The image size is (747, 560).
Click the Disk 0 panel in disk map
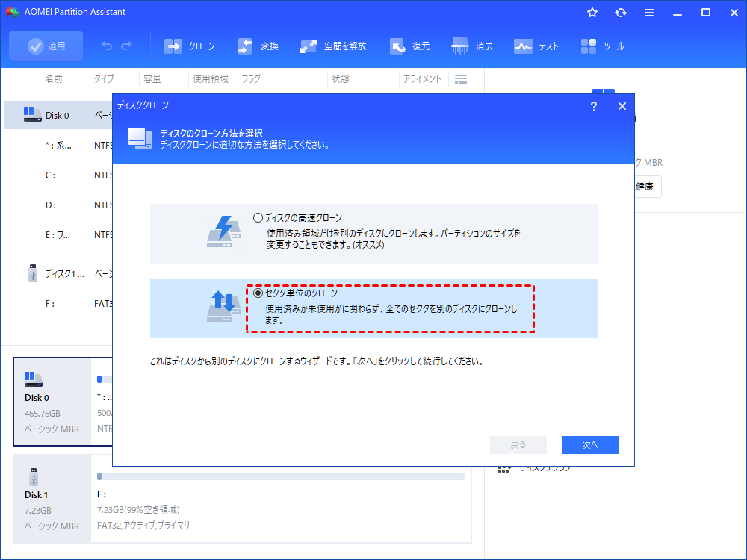point(52,402)
